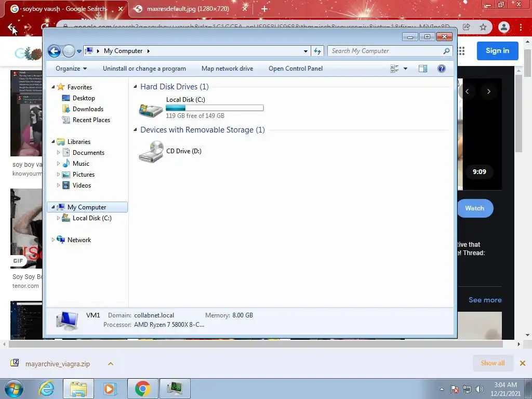Click the Chrome profile avatar icon
This screenshot has height=399, width=532.
click(x=504, y=27)
